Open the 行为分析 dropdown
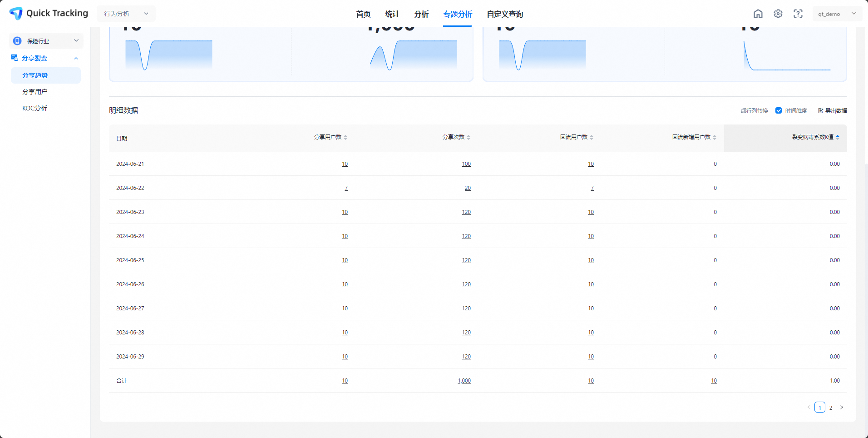Screen dimensions: 868x438 (126, 14)
